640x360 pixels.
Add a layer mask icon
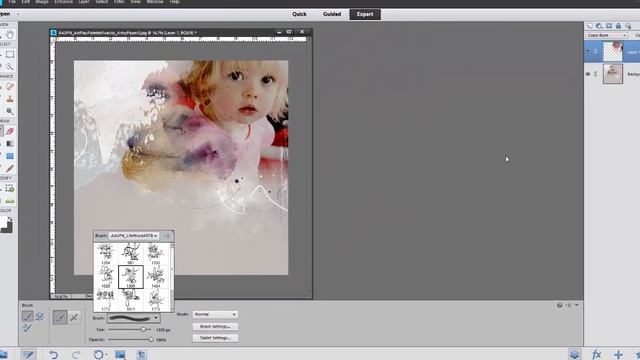(x=609, y=26)
